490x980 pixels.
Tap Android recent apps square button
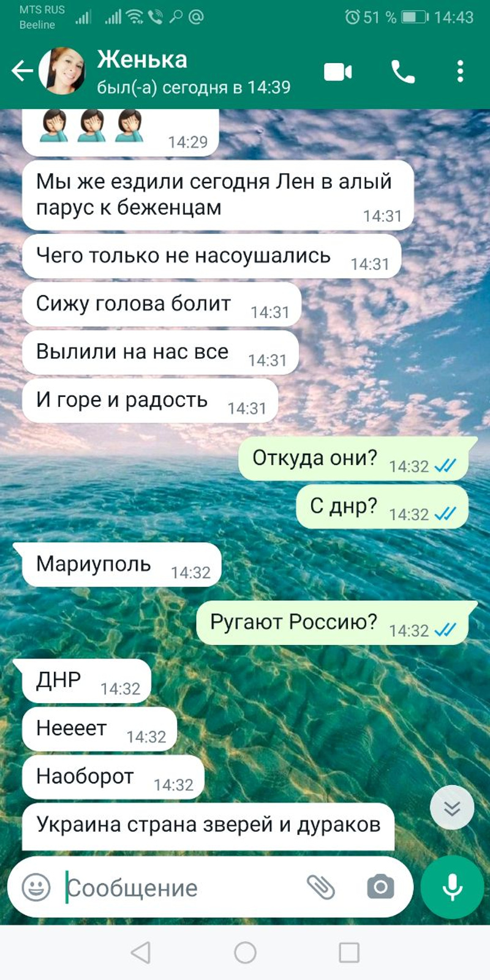tap(349, 952)
